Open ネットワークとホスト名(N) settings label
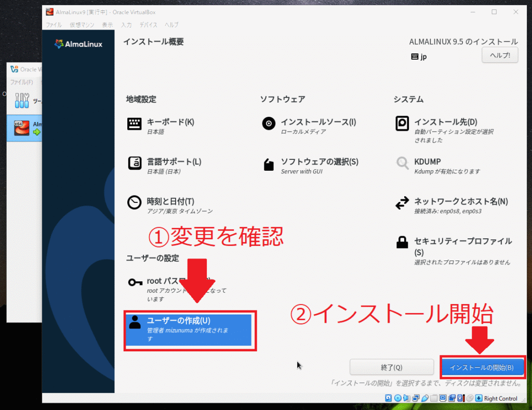Image resolution: width=532 pixels, height=410 pixels. pos(461,201)
